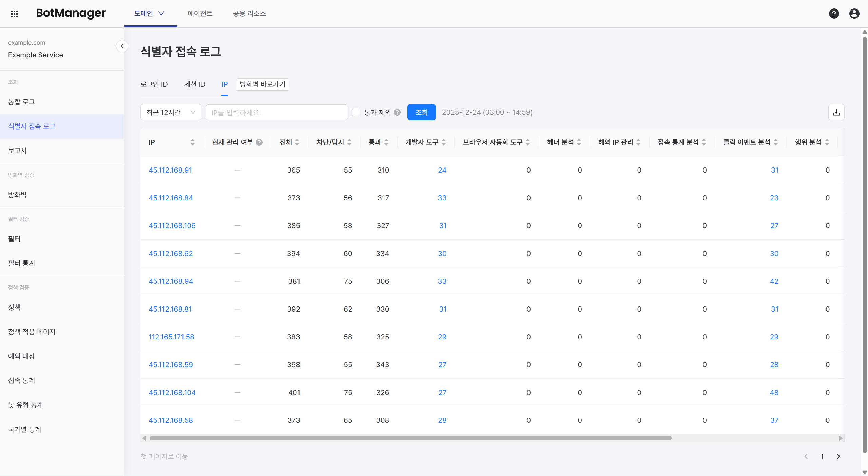Go to next page arrow in pagination
Image resolution: width=868 pixels, height=476 pixels.
tap(838, 456)
